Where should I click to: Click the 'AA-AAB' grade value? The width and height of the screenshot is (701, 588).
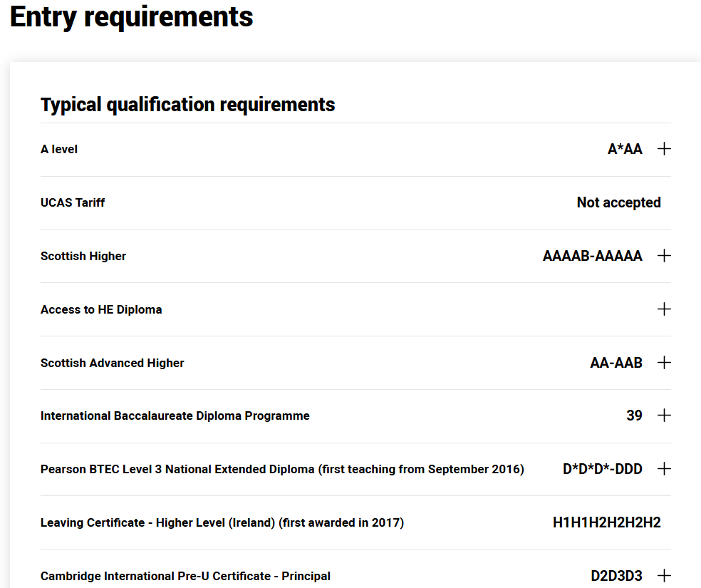coord(616,363)
